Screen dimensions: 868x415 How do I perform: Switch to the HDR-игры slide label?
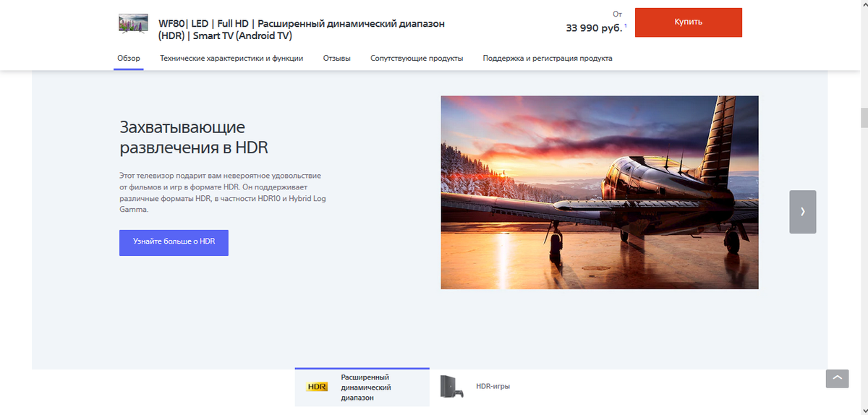[x=493, y=387]
